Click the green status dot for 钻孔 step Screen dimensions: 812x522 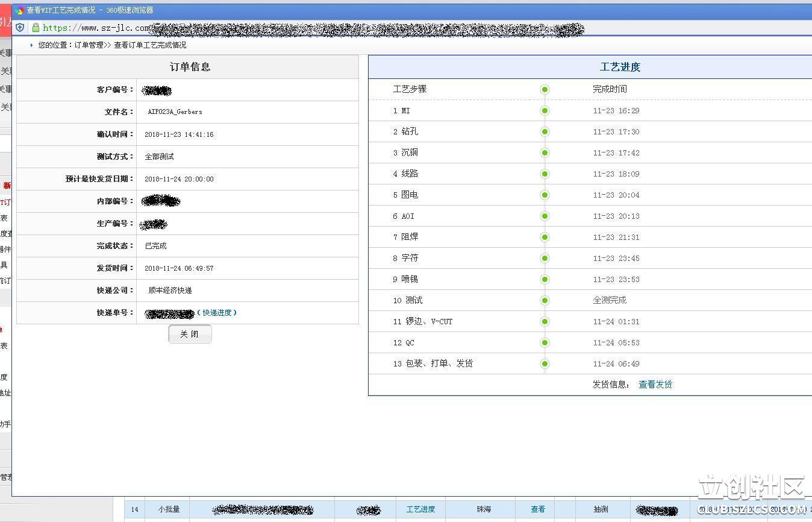click(545, 132)
